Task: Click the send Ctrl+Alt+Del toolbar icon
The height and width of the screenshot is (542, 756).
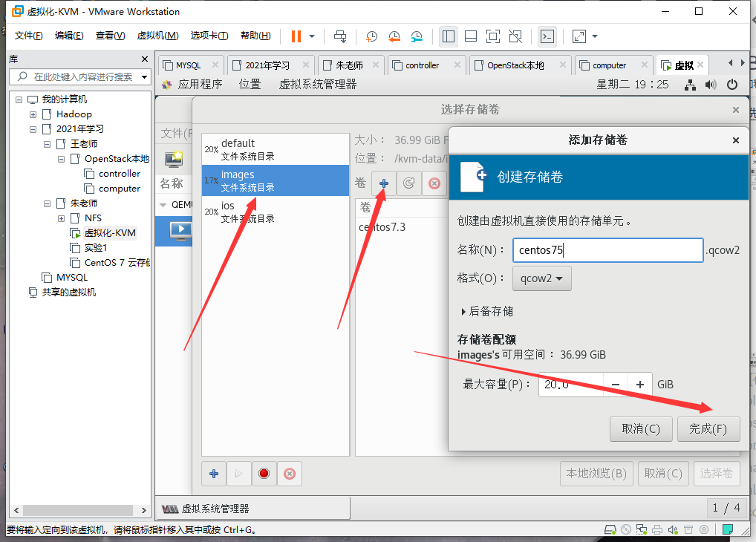Action: [x=340, y=36]
